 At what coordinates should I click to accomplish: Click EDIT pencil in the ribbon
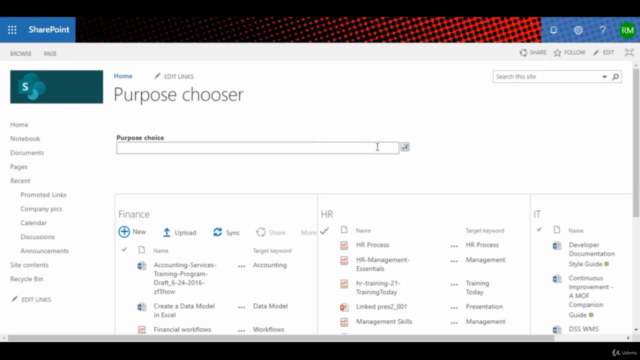point(604,53)
